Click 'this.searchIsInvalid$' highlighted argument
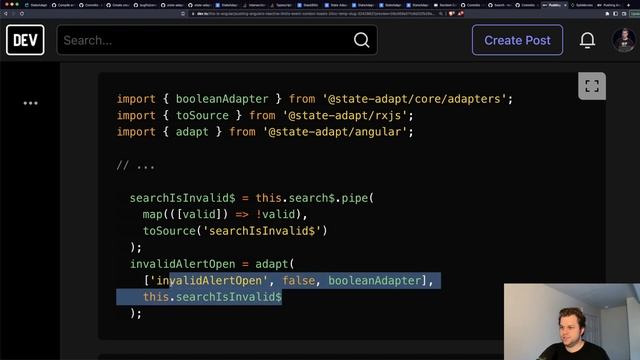Screen dimensions: 640x360 [x=212, y=297]
